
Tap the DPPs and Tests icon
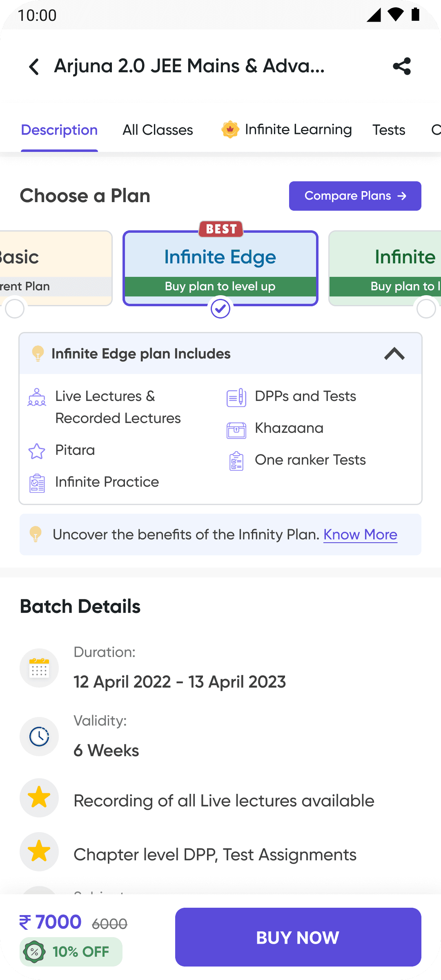236,398
